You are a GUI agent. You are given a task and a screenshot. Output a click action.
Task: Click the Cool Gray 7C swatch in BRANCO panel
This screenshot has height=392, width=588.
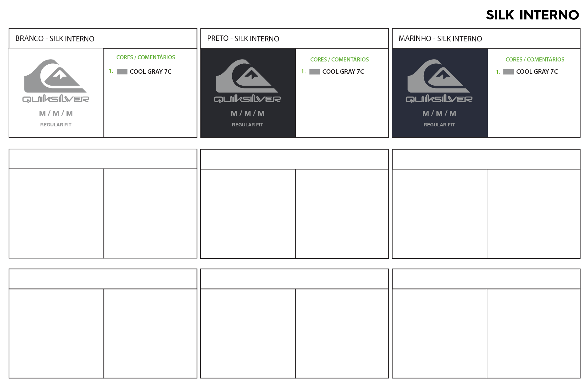click(x=122, y=72)
